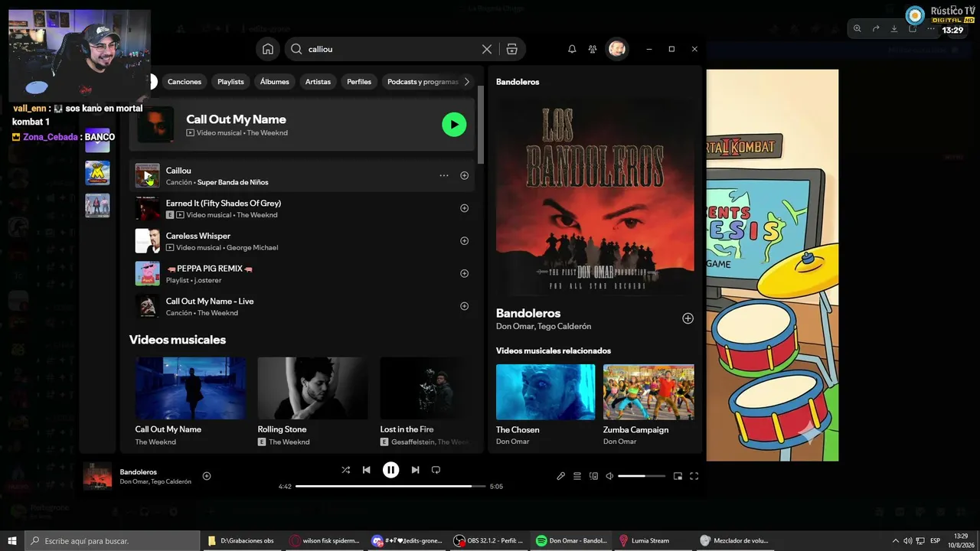Image resolution: width=980 pixels, height=551 pixels.
Task: Enter full screen player view
Action: click(694, 476)
